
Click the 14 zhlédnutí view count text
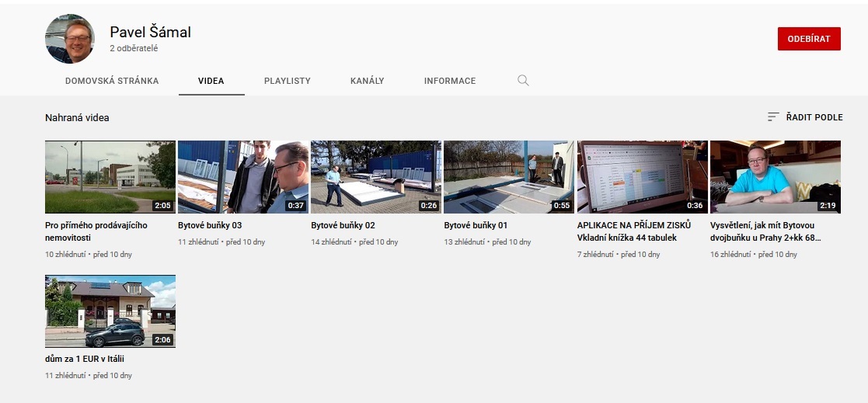pos(331,242)
